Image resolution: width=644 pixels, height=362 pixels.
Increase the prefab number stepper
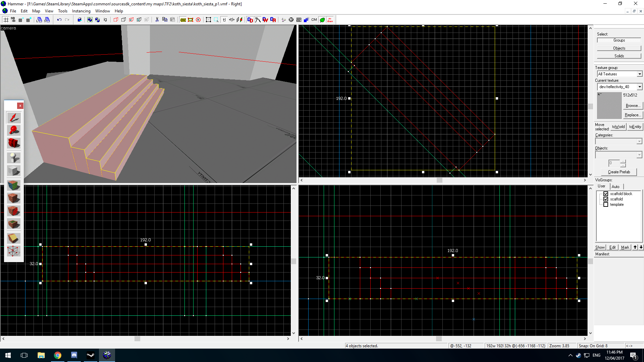coord(623,161)
